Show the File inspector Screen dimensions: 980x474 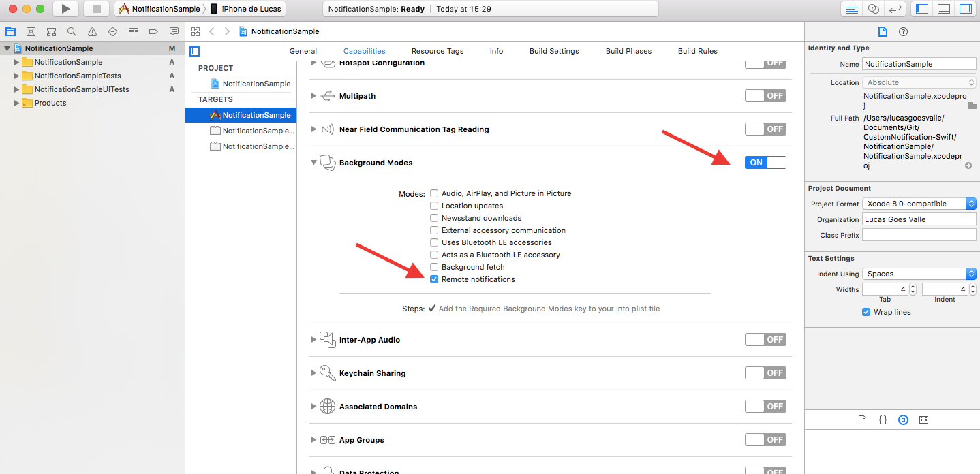coord(883,31)
